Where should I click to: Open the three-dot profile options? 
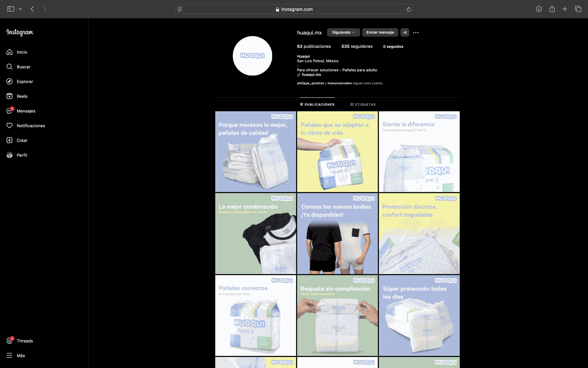tap(416, 33)
